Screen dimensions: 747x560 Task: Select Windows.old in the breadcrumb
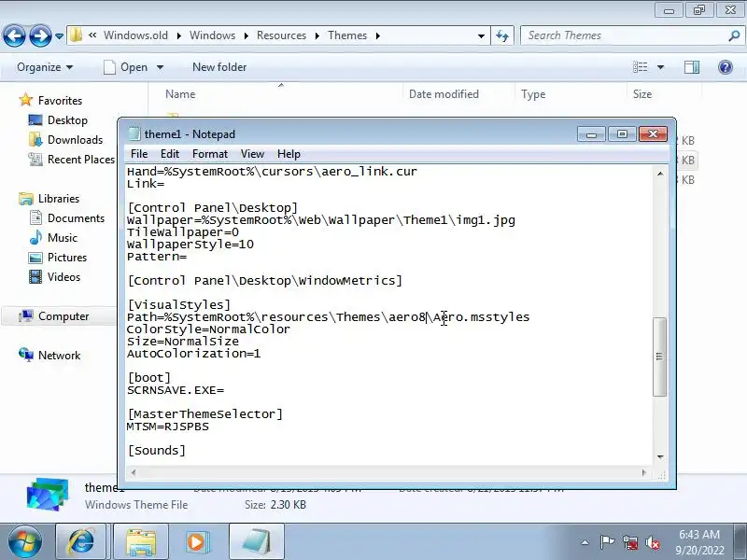(x=135, y=35)
